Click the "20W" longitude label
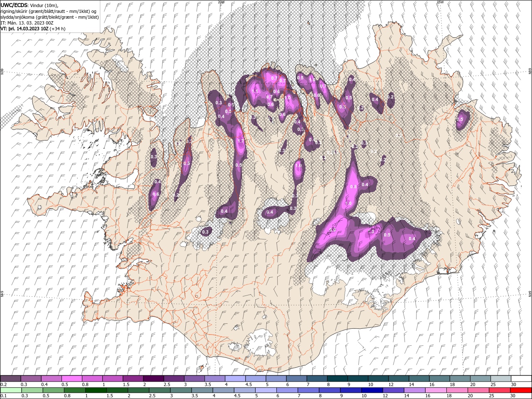This screenshot has width=532, height=399. click(221, 2)
